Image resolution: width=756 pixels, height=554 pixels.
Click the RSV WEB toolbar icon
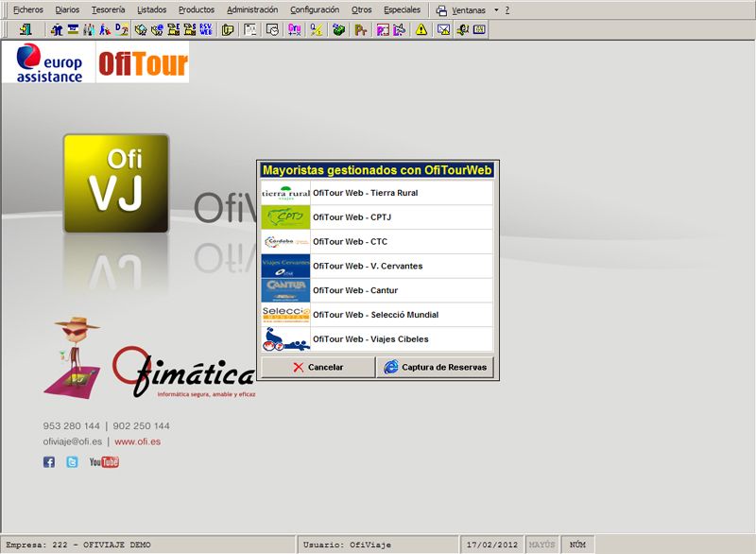206,30
